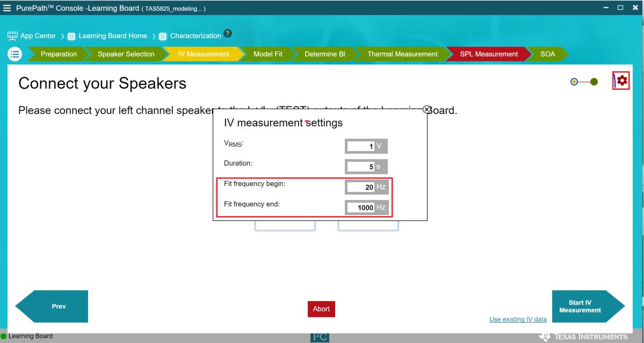Minimize the PurePath Console window
644x343 pixels.
[606, 8]
